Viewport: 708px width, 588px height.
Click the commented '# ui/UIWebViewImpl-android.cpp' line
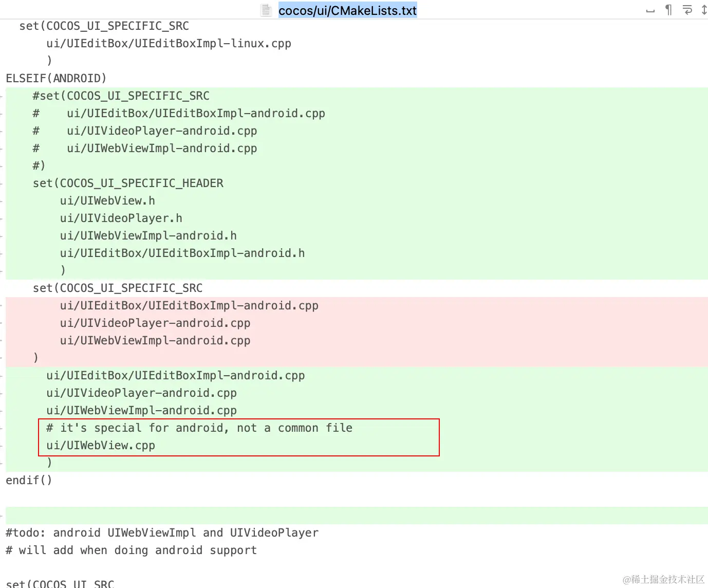pyautogui.click(x=144, y=149)
